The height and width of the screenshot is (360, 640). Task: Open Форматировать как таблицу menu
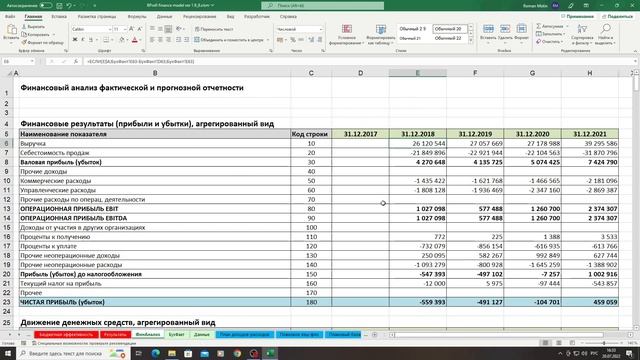pyautogui.click(x=381, y=34)
